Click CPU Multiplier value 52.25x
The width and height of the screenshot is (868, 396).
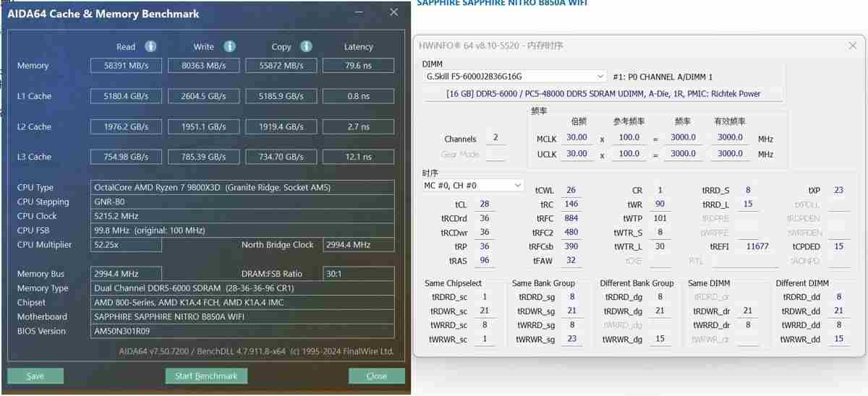pos(126,245)
